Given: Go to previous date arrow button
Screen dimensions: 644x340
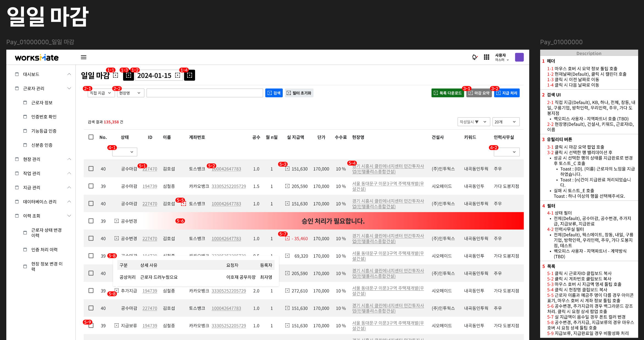Looking at the screenshot, I should [128, 75].
